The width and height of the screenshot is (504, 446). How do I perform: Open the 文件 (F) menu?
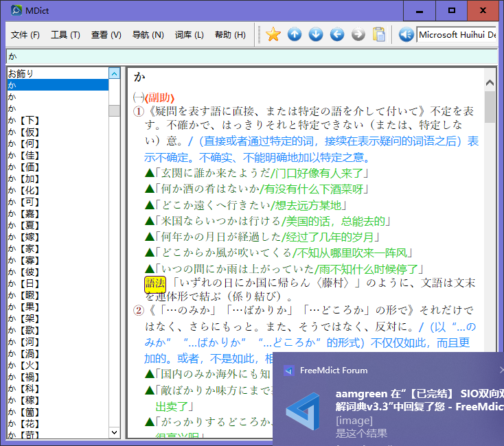click(25, 35)
